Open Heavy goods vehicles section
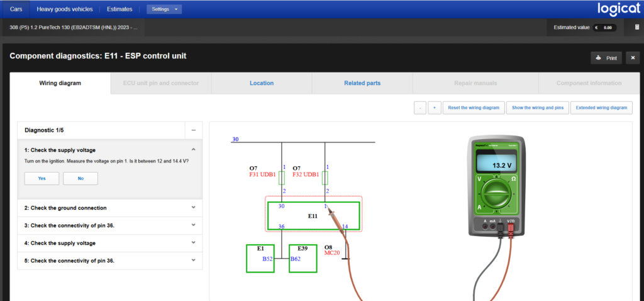The image size is (644, 301). point(65,9)
